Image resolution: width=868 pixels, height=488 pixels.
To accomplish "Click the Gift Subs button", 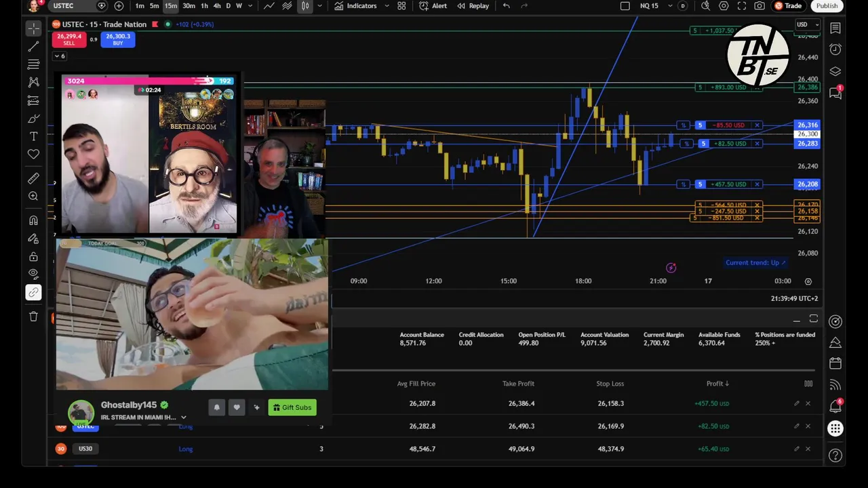I will [292, 407].
